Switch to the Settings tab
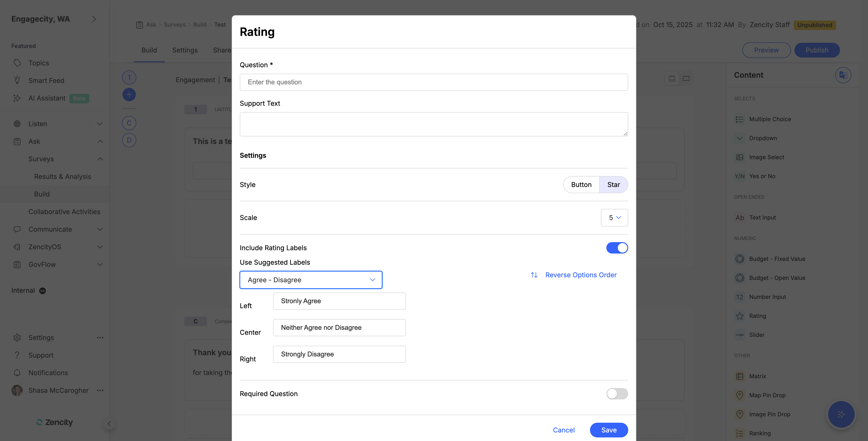Viewport: 868px width, 441px height. (x=185, y=50)
